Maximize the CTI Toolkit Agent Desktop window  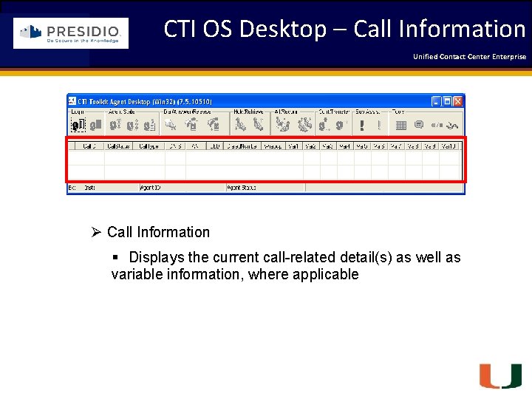pos(447,101)
